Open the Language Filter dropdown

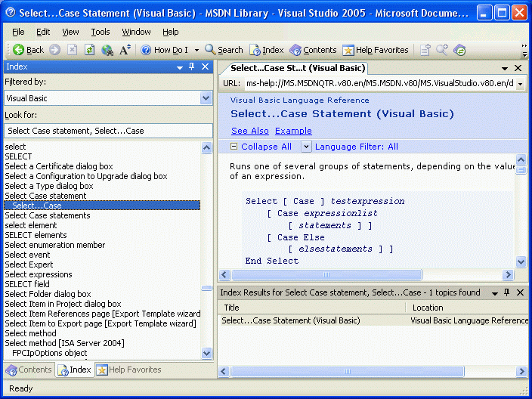[x=306, y=147]
